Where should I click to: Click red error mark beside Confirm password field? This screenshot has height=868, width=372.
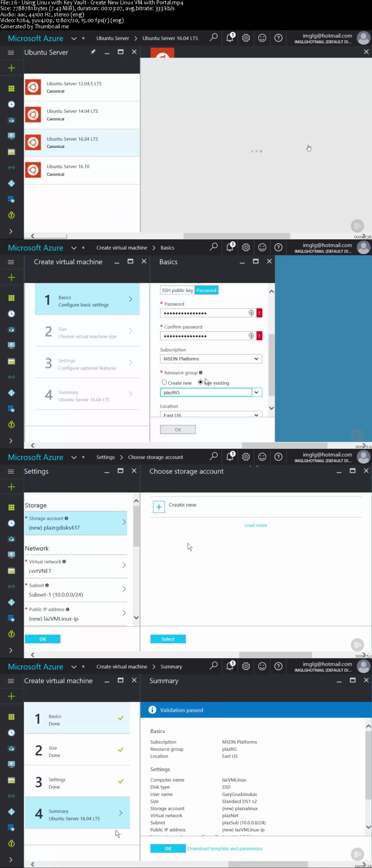pos(259,336)
